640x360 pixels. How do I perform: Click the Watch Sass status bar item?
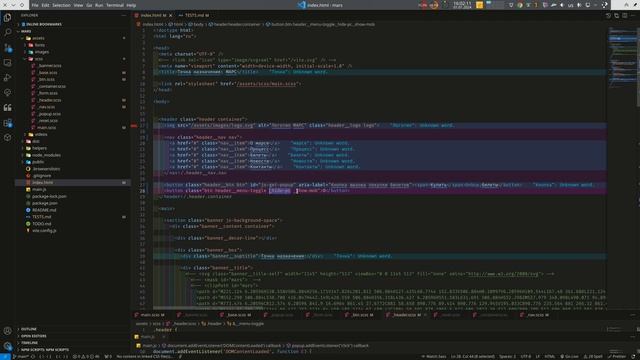coord(433,357)
